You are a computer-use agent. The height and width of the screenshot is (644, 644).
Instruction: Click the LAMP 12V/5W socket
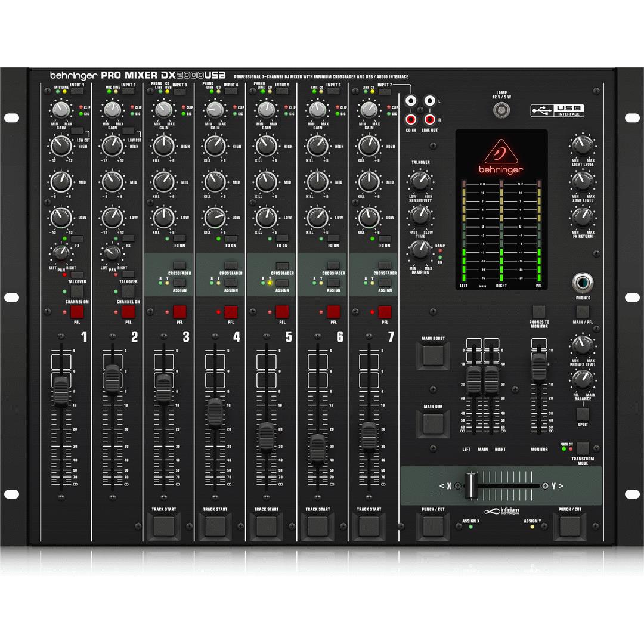(x=501, y=110)
